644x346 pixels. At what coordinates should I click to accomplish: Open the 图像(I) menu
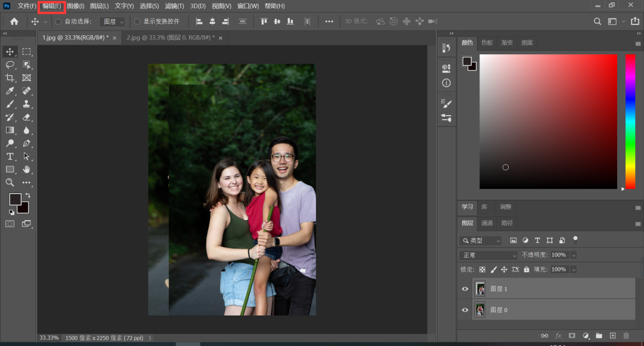(x=76, y=6)
